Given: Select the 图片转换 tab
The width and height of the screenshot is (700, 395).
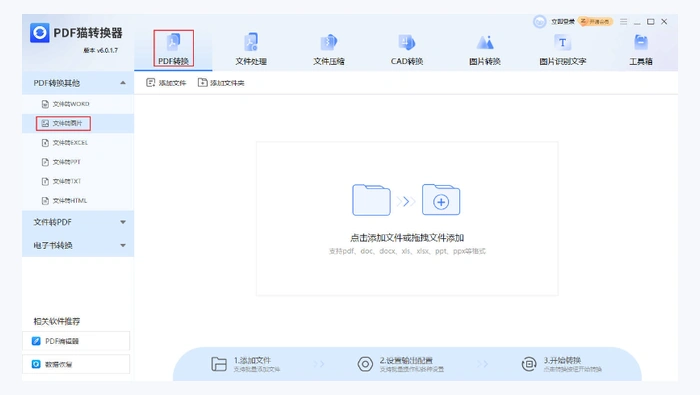Looking at the screenshot, I should 485,49.
